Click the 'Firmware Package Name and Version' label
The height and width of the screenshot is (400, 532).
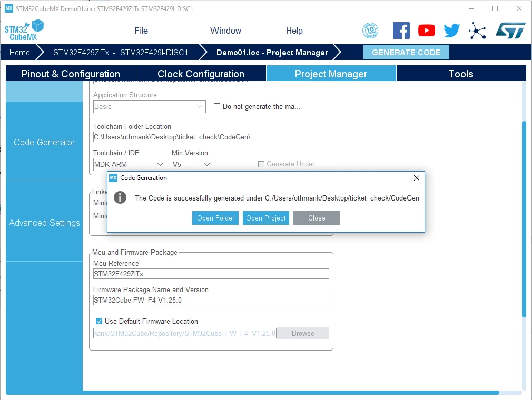click(151, 290)
